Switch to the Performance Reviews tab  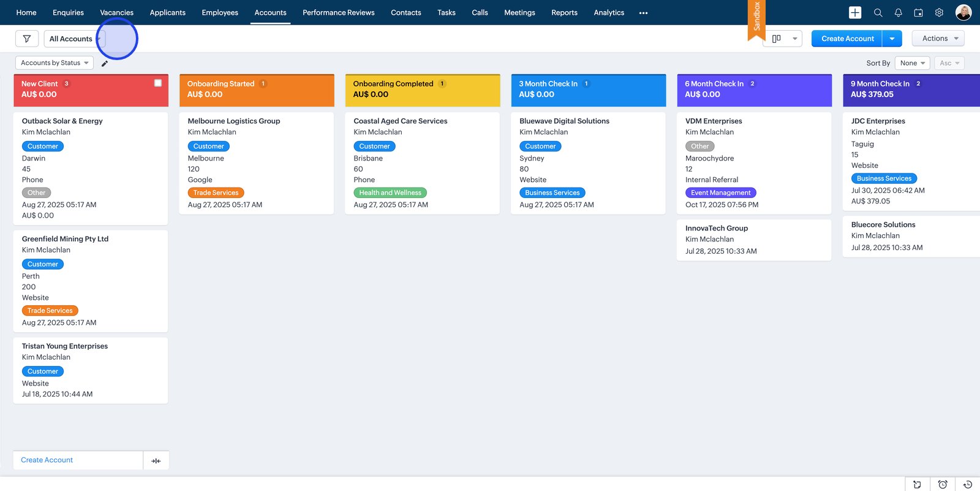338,13
